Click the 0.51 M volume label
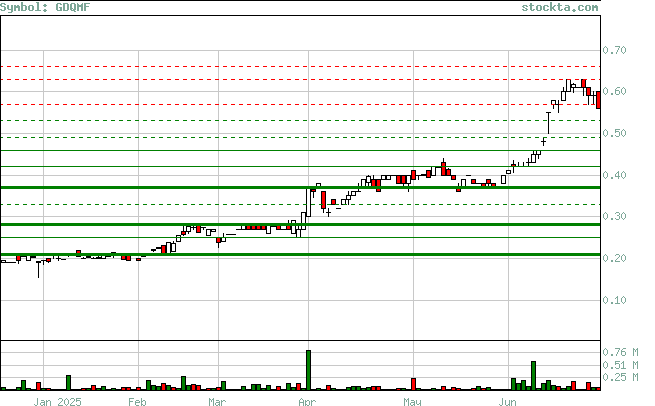Viewport: 655px width, 406px height. click(620, 365)
